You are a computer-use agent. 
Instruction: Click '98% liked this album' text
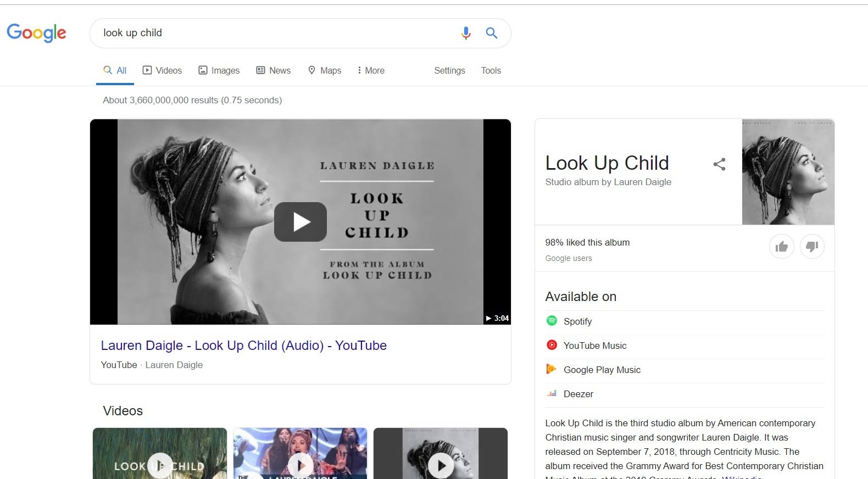coord(587,242)
